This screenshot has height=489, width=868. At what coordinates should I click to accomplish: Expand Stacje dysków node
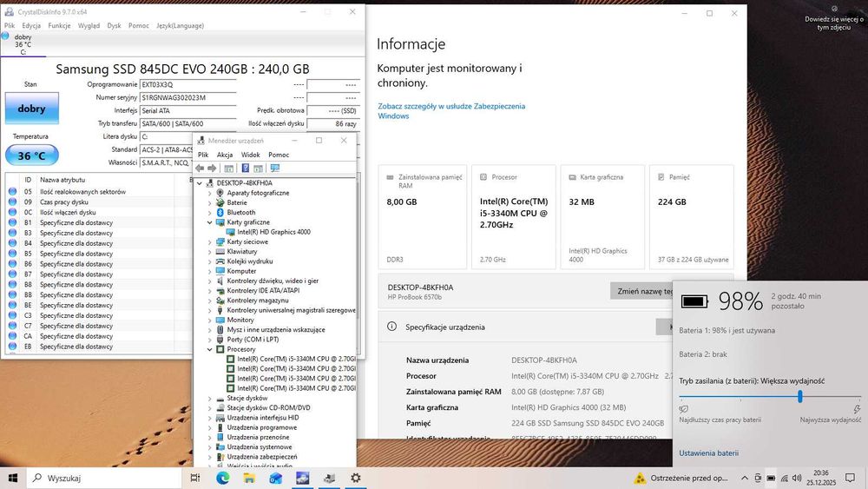[210, 398]
